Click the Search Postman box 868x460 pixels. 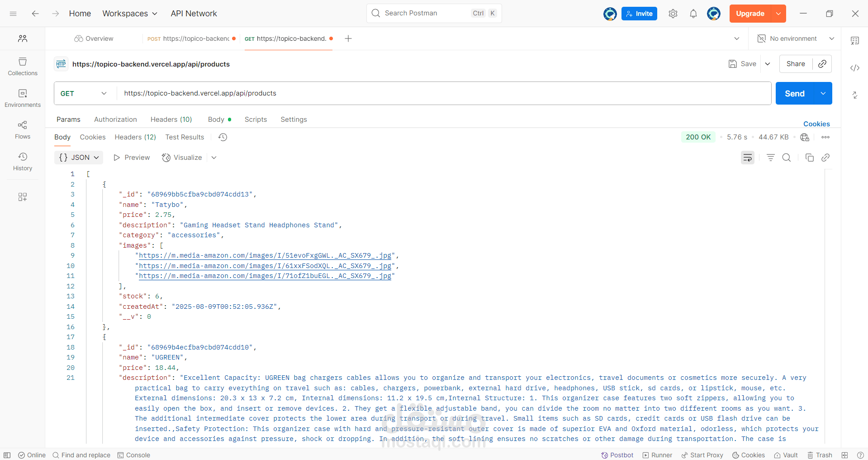click(x=434, y=13)
